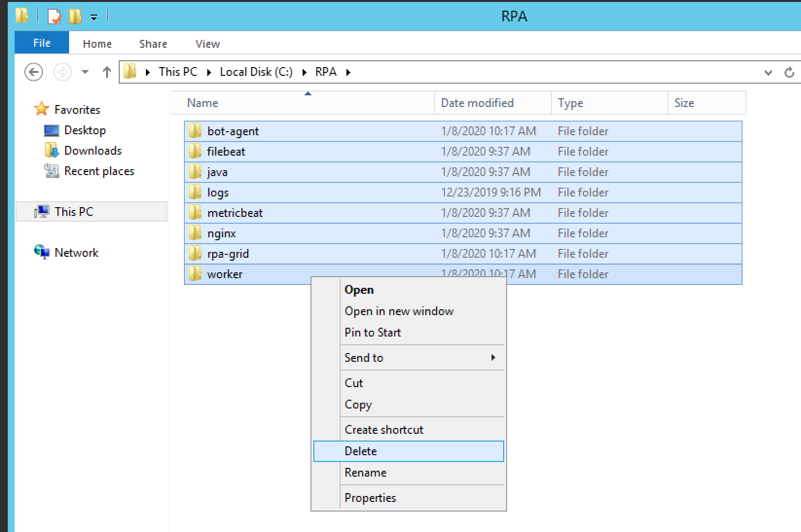Click the Forward navigation arrow
Screen dimensions: 801x532
(x=62, y=72)
